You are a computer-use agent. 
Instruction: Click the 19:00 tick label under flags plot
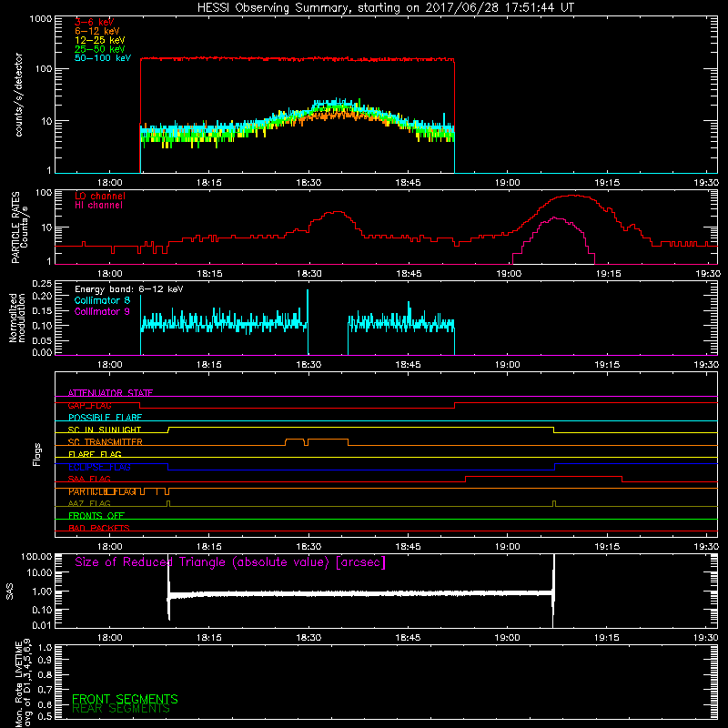point(508,547)
